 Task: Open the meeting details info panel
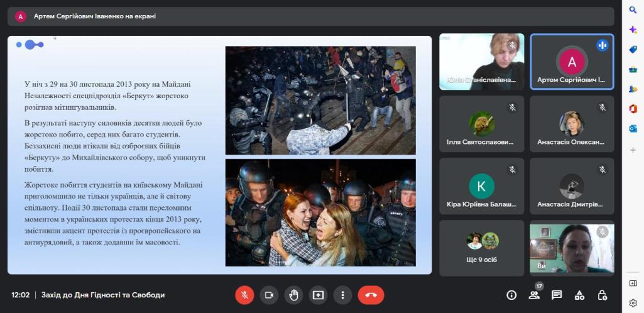point(511,295)
